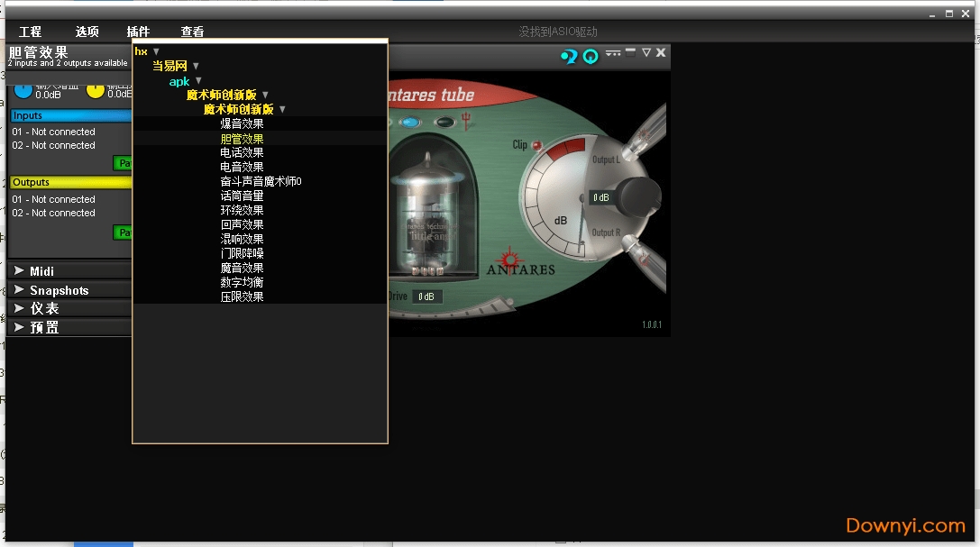This screenshot has width=980, height=547.
Task: Toggle the lit blue oval indicator button
Action: click(411, 123)
